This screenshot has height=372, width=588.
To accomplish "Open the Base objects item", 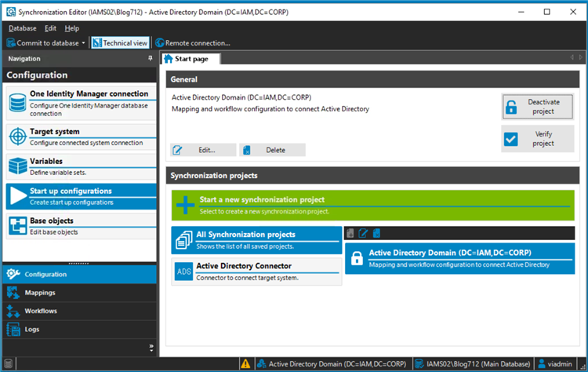I will (x=81, y=226).
